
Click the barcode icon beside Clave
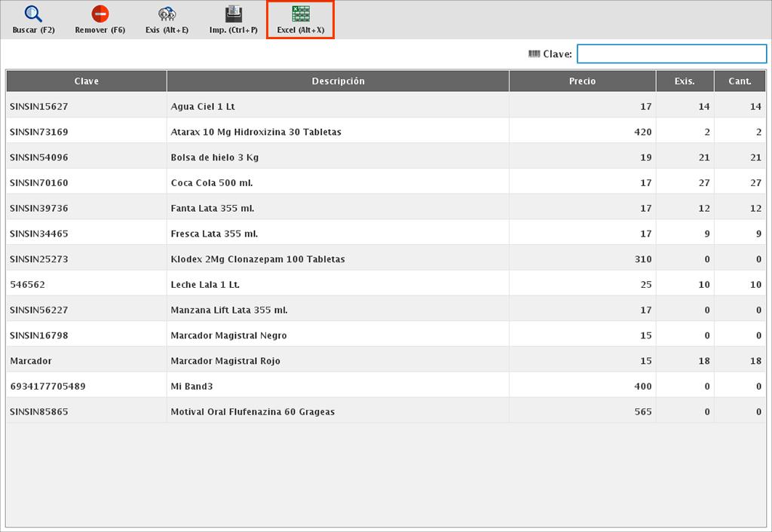(534, 54)
